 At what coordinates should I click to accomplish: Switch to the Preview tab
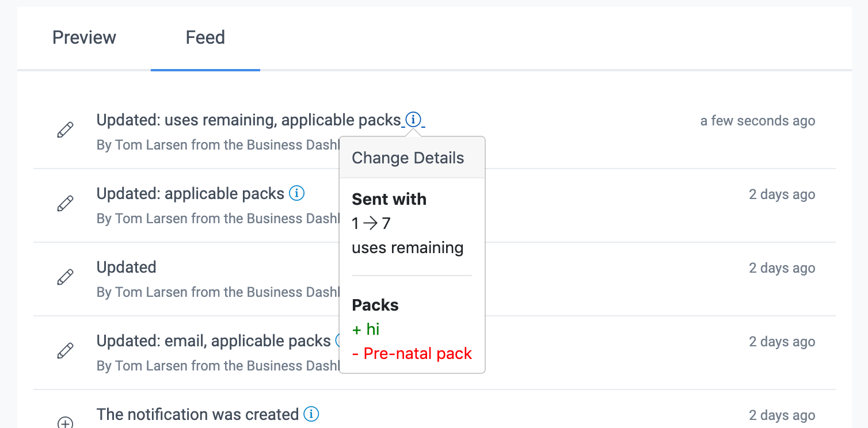pos(84,38)
